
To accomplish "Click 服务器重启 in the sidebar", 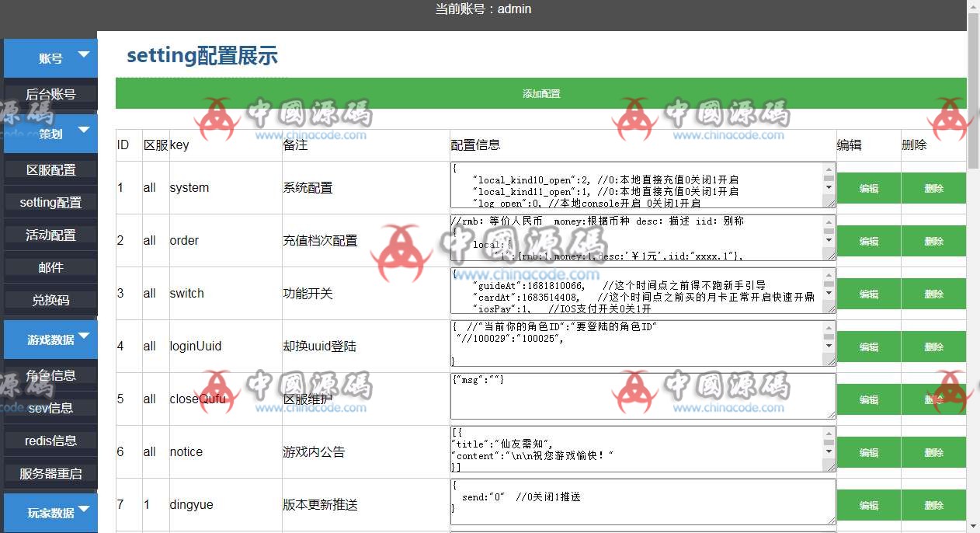I will (50, 472).
